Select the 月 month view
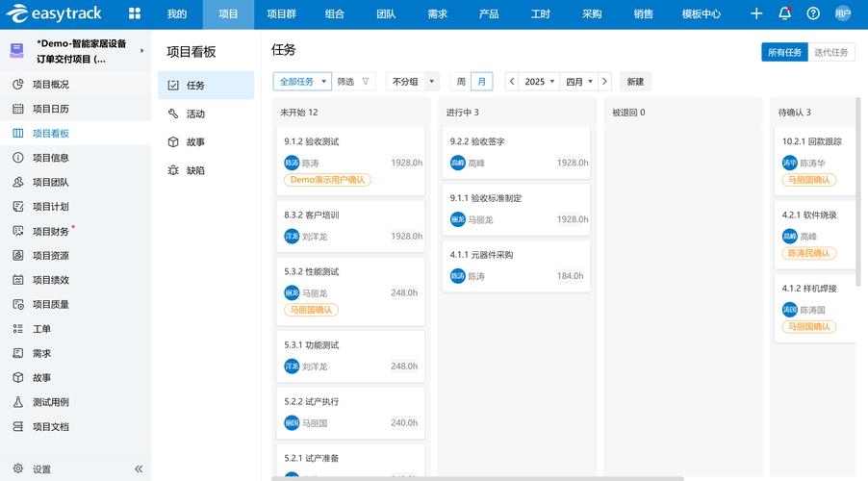 (481, 82)
